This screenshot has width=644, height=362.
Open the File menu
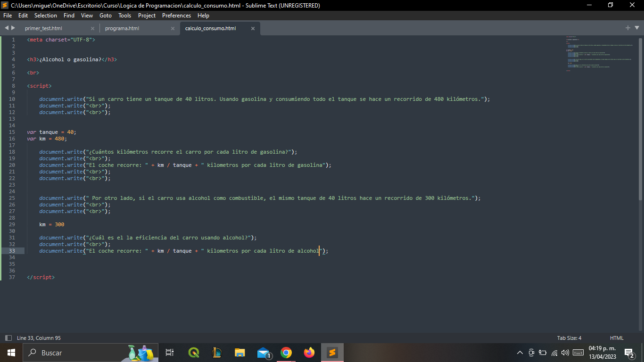7,16
